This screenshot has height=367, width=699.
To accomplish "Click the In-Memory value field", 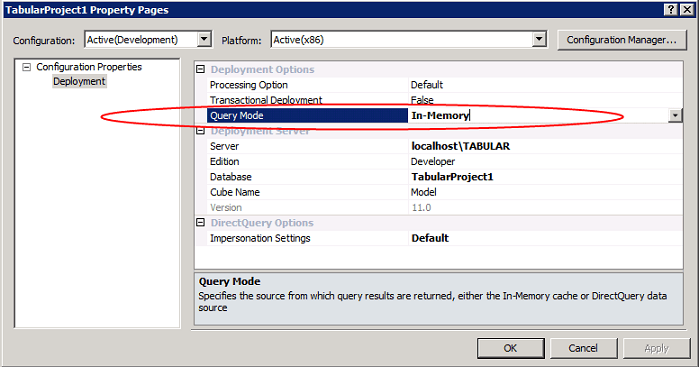I will pos(539,115).
